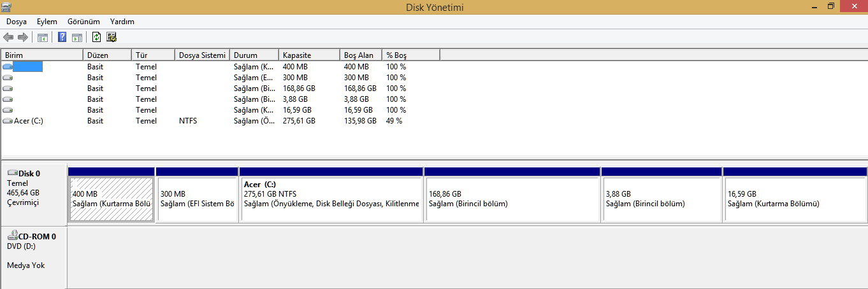Click the Disk Yönetimi window icon in title bar
The width and height of the screenshot is (868, 289).
(x=7, y=6)
